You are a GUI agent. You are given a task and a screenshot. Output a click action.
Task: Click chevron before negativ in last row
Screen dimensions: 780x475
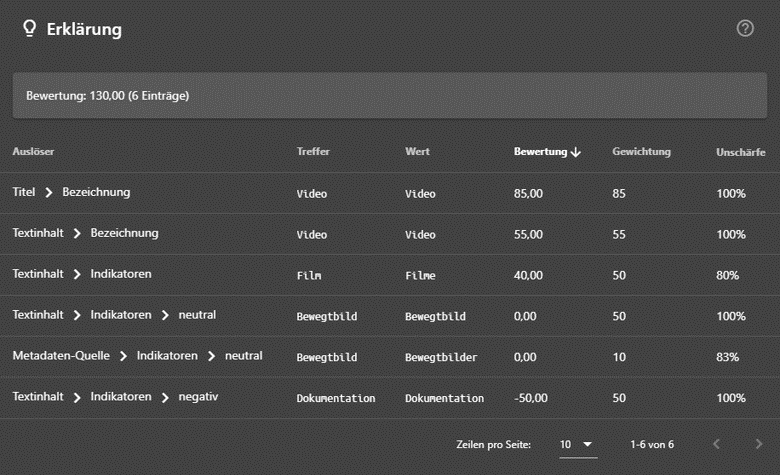(165, 397)
